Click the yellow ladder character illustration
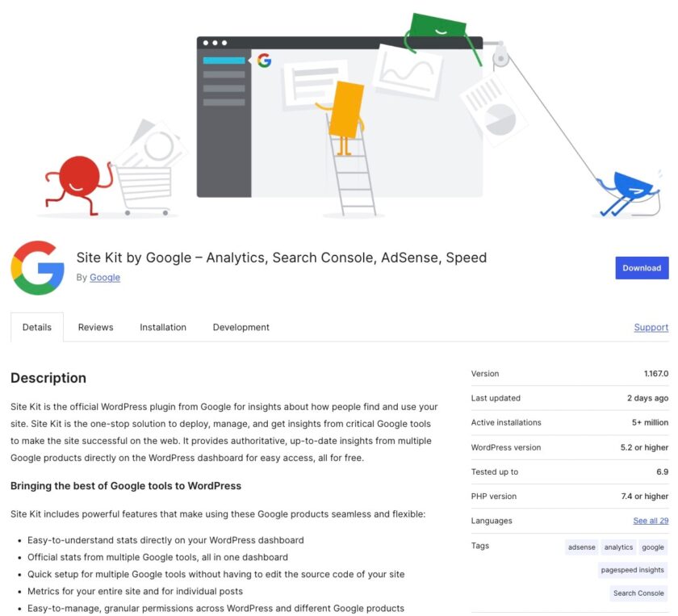The image size is (678, 616). tap(349, 113)
